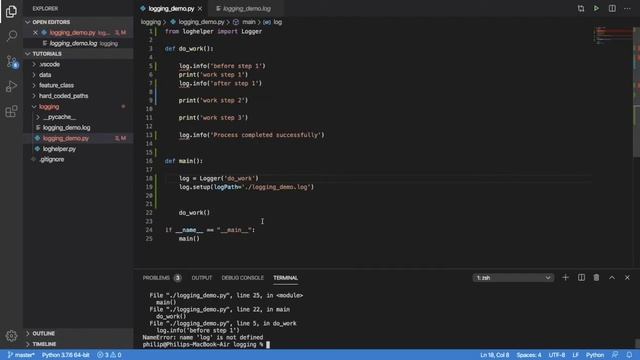Split the editor to the right

pyautogui.click(x=612, y=8)
